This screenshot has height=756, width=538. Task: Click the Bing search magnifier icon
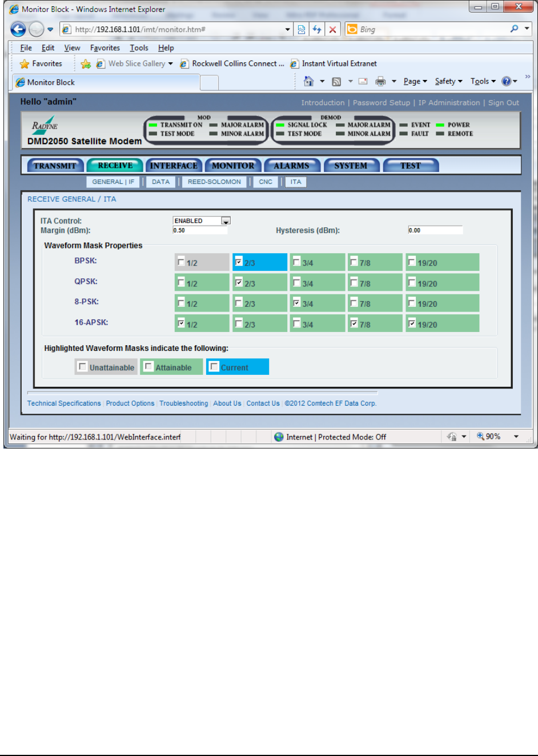514,29
